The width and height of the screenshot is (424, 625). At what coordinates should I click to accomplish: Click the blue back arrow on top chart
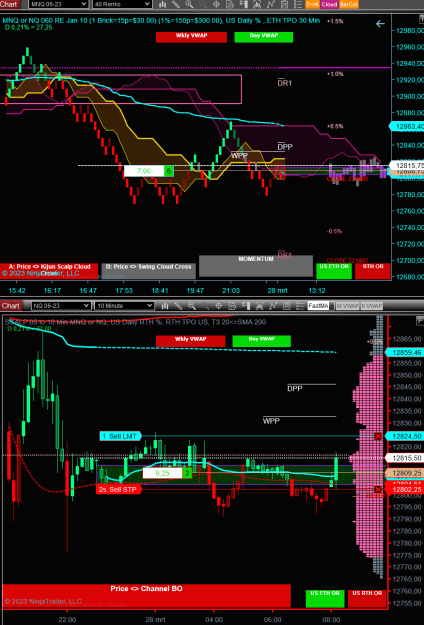click(380, 24)
